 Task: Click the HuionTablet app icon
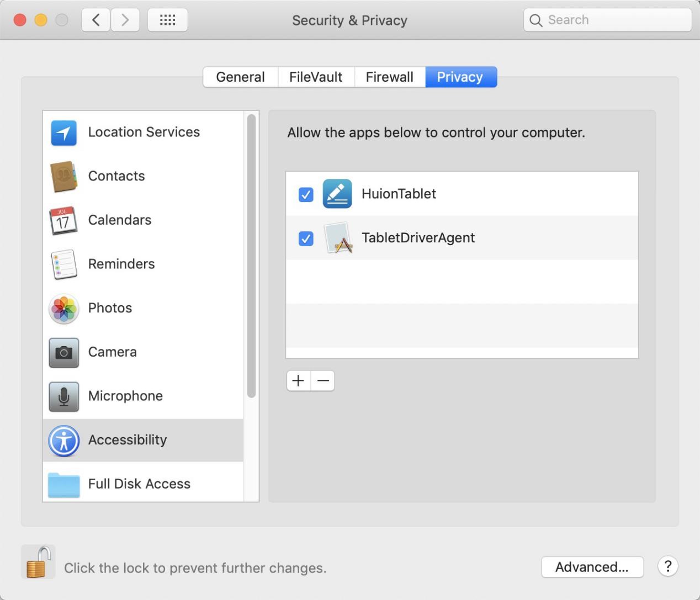[337, 194]
